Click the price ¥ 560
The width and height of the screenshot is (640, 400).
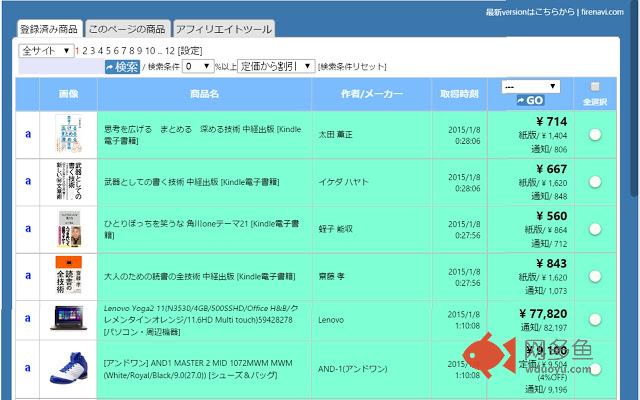click(x=551, y=216)
